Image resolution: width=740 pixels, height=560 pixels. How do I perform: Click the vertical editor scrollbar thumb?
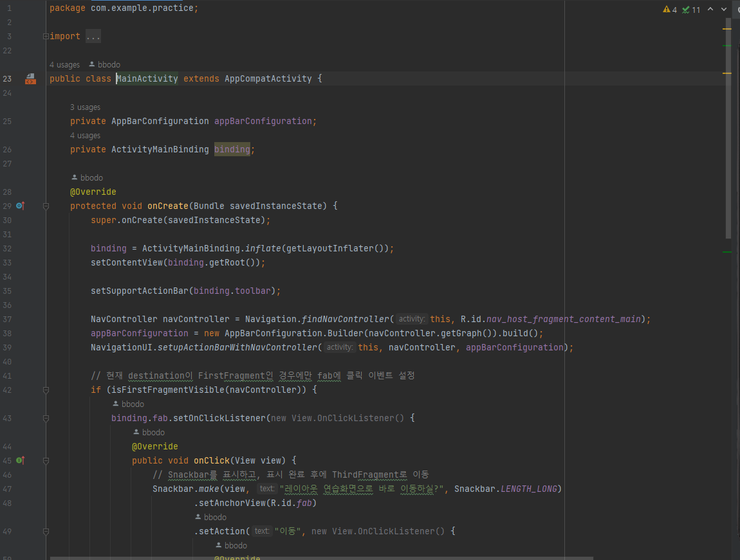[x=728, y=127]
